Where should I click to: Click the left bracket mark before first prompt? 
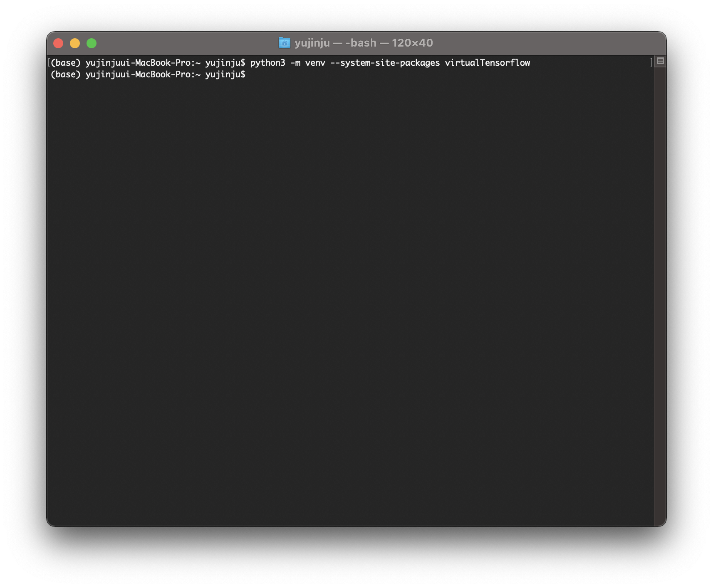click(x=49, y=63)
